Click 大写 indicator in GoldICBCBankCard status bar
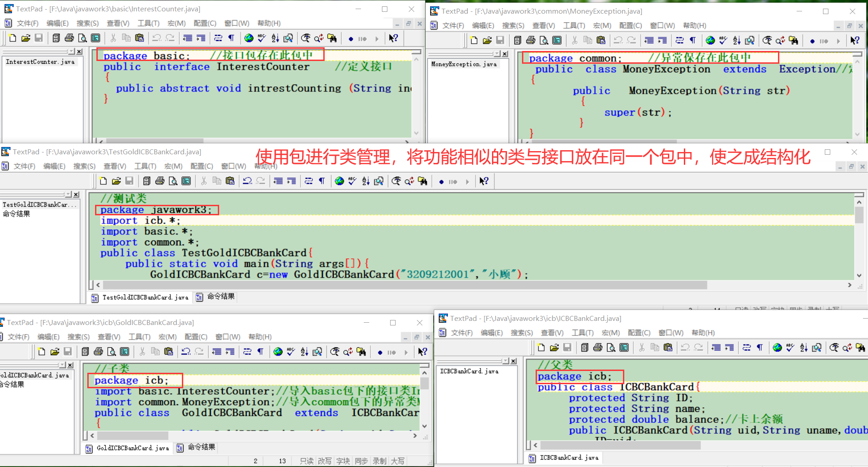This screenshot has width=868, height=467. pyautogui.click(x=397, y=461)
